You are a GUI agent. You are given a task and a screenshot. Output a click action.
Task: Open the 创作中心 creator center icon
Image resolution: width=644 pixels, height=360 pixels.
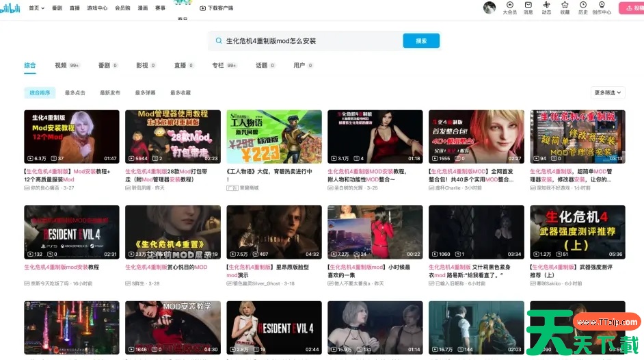tap(602, 8)
